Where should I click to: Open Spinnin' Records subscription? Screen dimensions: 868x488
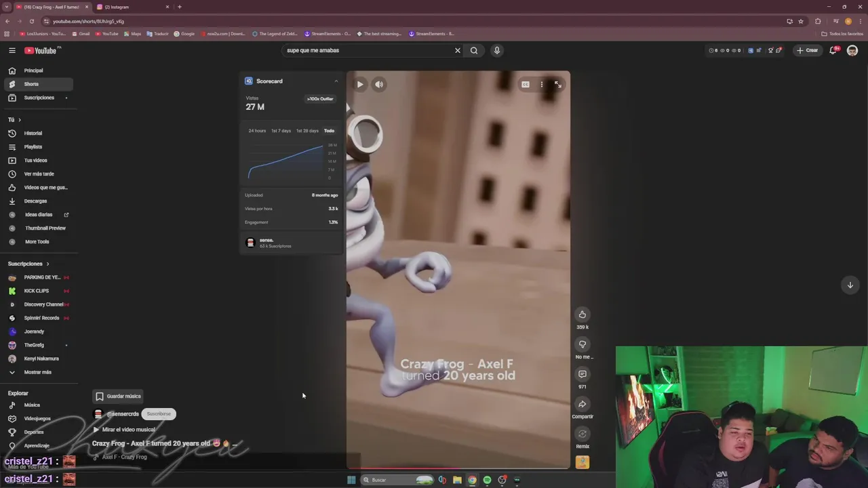point(38,318)
